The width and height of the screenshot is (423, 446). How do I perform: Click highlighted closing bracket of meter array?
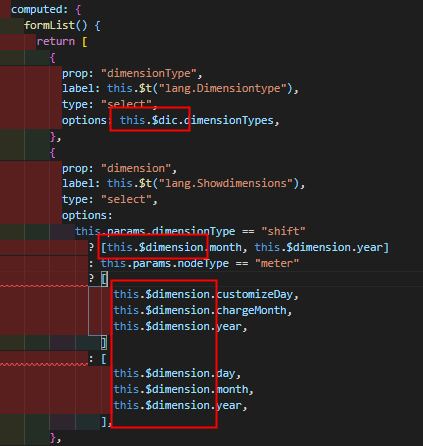[x=104, y=343]
